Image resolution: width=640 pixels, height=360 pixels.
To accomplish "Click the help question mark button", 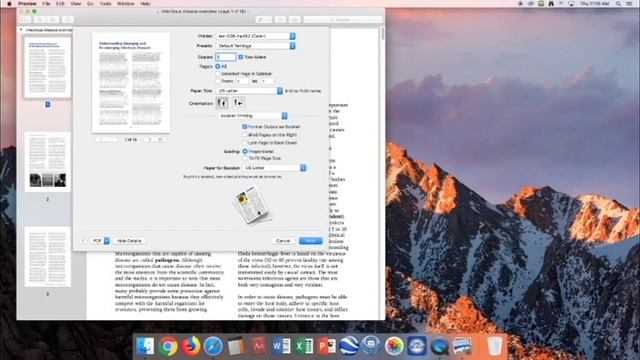I will (83, 241).
